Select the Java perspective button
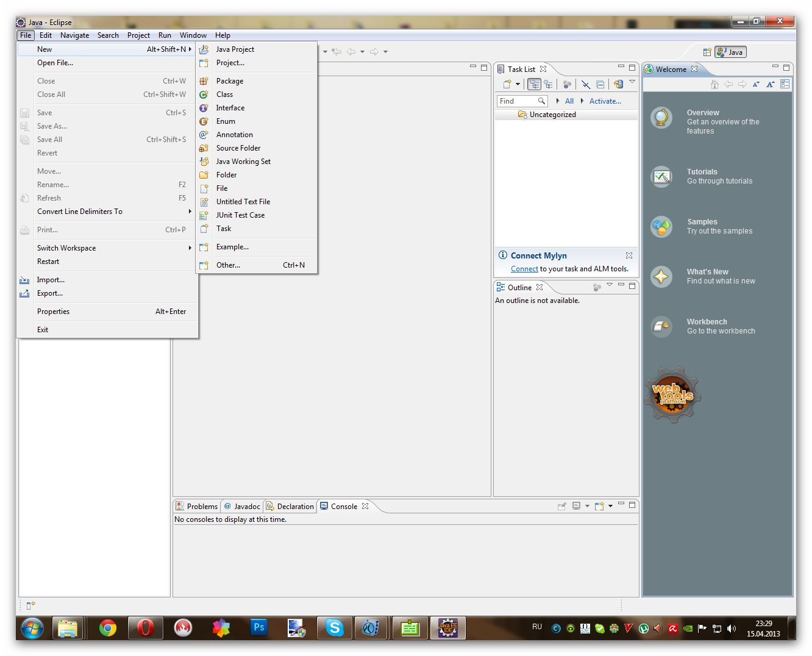Image resolution: width=812 pixels, height=656 pixels. (x=730, y=52)
